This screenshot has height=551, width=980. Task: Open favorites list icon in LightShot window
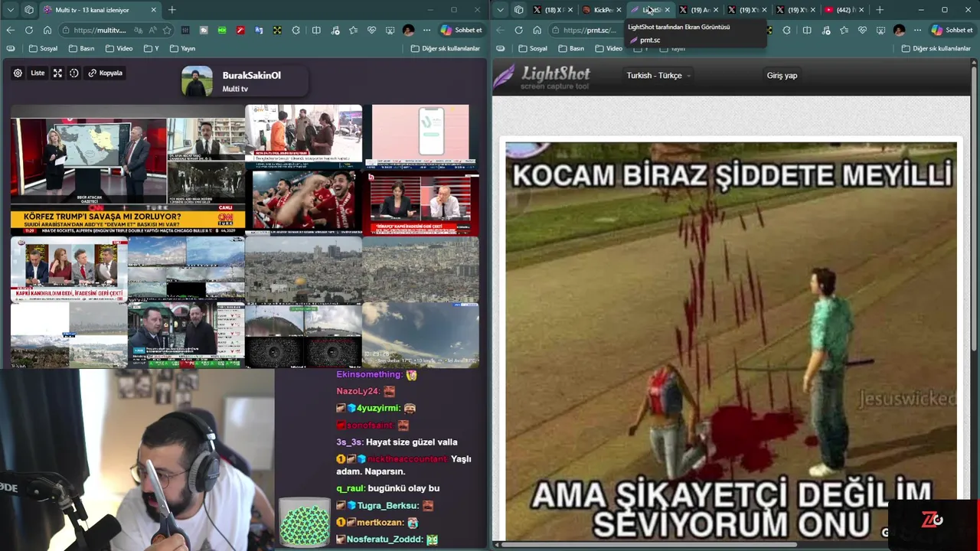pos(844,31)
